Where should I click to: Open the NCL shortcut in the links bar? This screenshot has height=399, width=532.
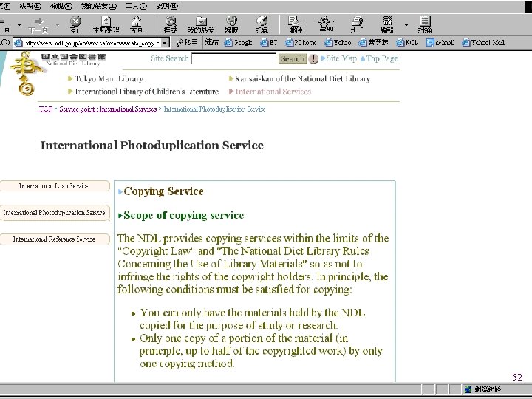point(407,43)
